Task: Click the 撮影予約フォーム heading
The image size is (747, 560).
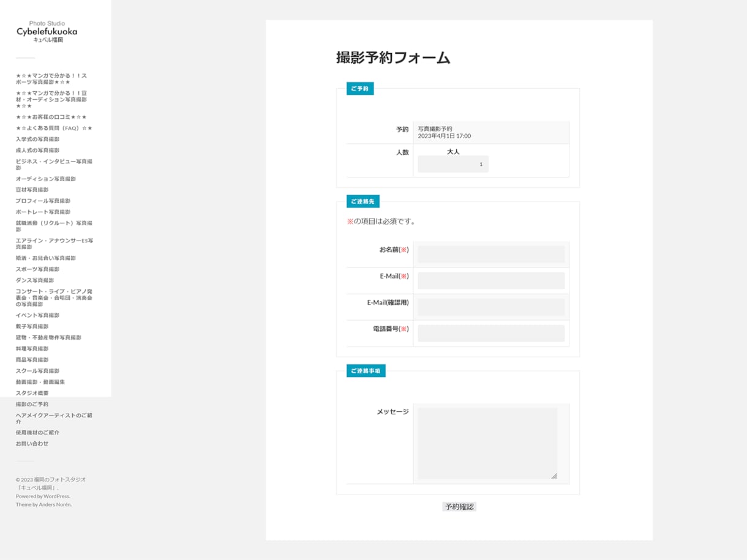Action: [393, 58]
